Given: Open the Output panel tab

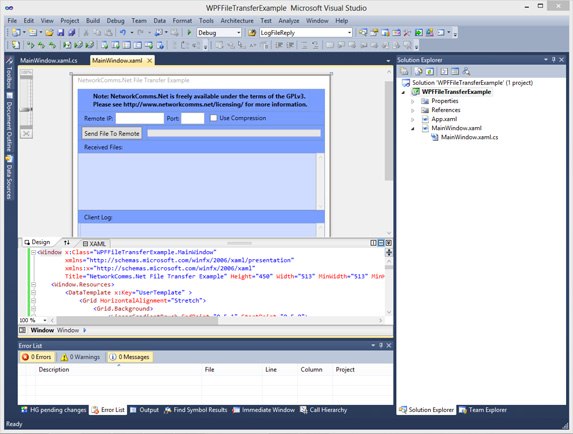Looking at the screenshot, I should [145, 410].
